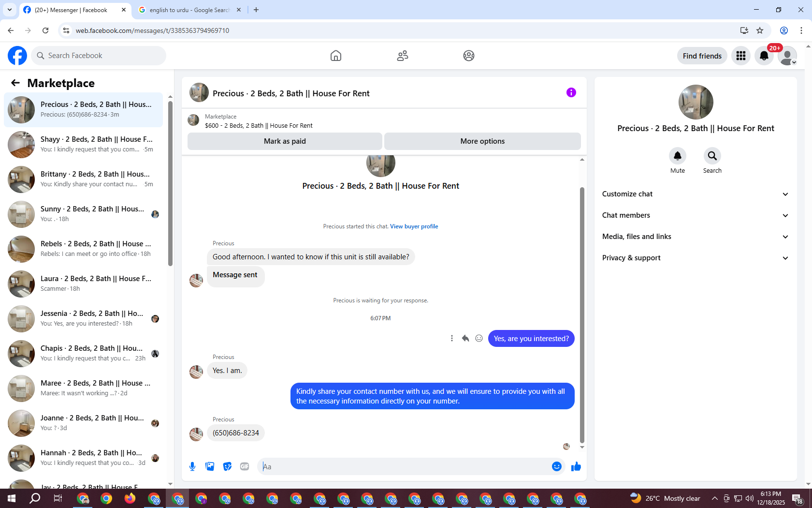Attach a photo or file
The image size is (812, 508).
(210, 466)
